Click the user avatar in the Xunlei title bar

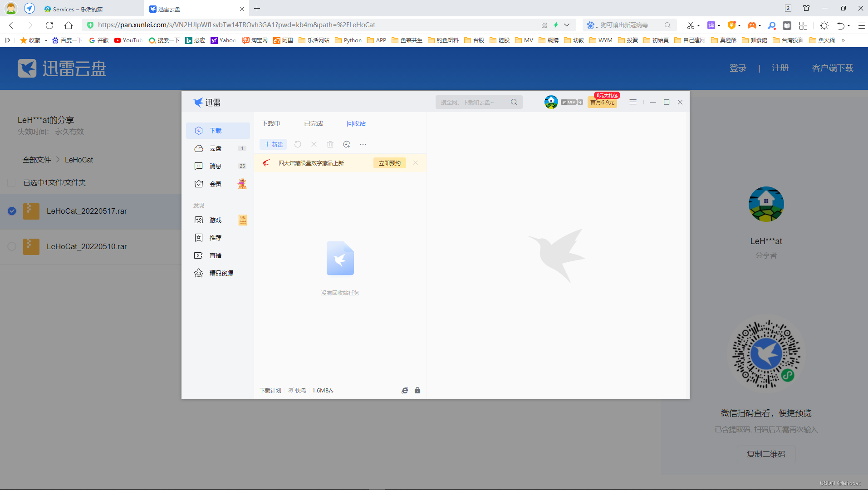[551, 102]
